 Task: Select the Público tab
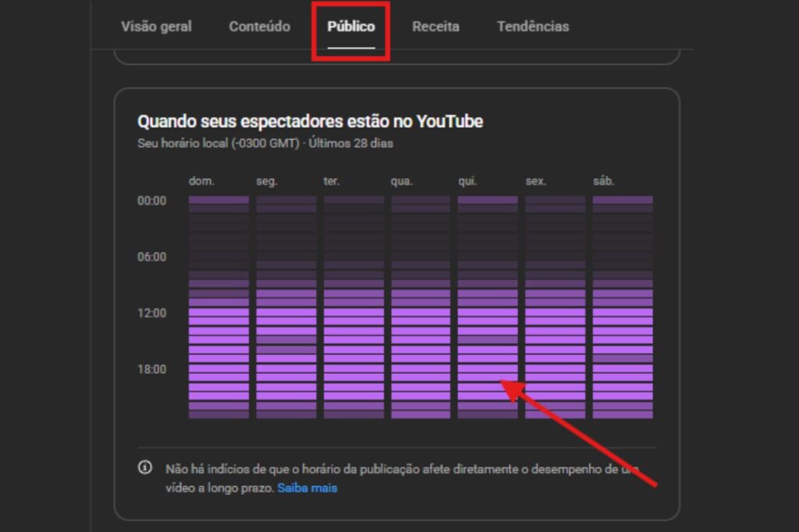(351, 27)
